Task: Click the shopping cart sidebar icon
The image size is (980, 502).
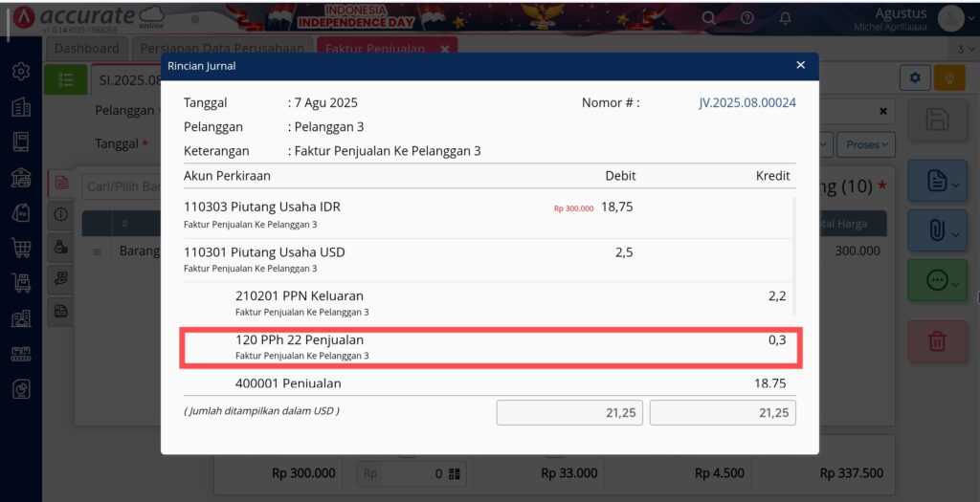Action: tap(21, 248)
